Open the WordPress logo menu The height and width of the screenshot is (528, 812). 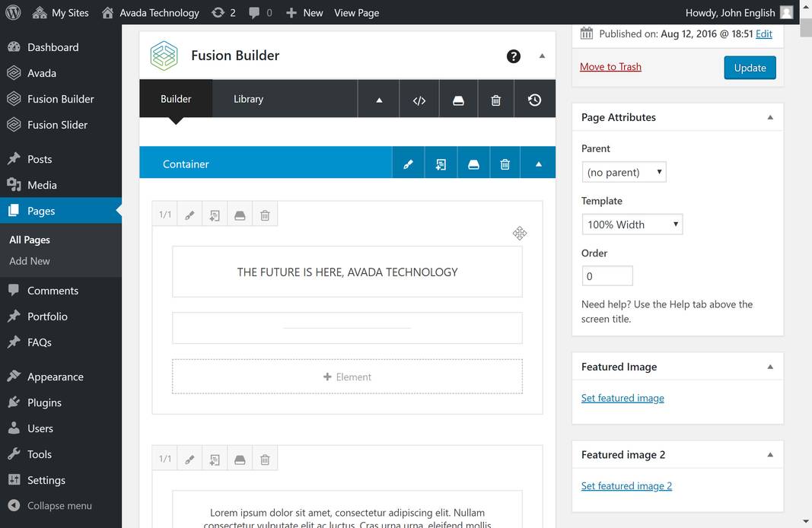click(x=13, y=12)
